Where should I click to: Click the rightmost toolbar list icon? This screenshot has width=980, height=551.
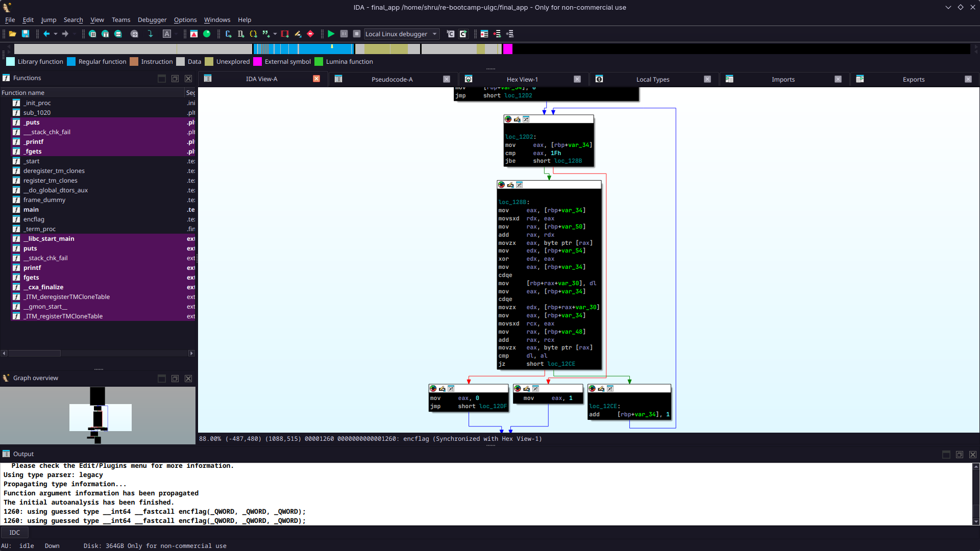click(510, 34)
